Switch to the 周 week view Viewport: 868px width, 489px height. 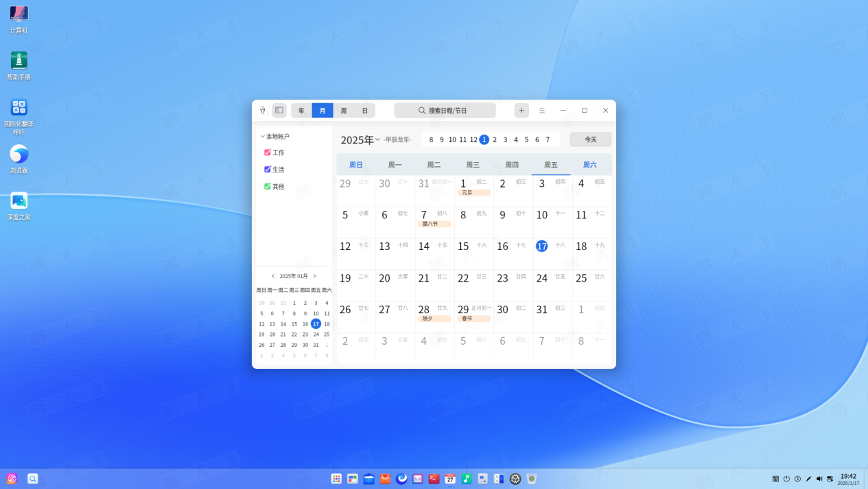(344, 111)
